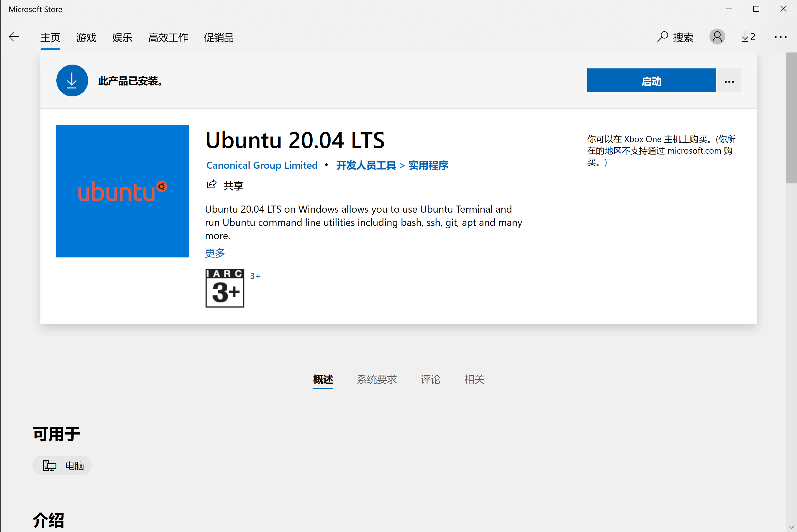
Task: Click the back navigation arrow
Action: (x=14, y=36)
